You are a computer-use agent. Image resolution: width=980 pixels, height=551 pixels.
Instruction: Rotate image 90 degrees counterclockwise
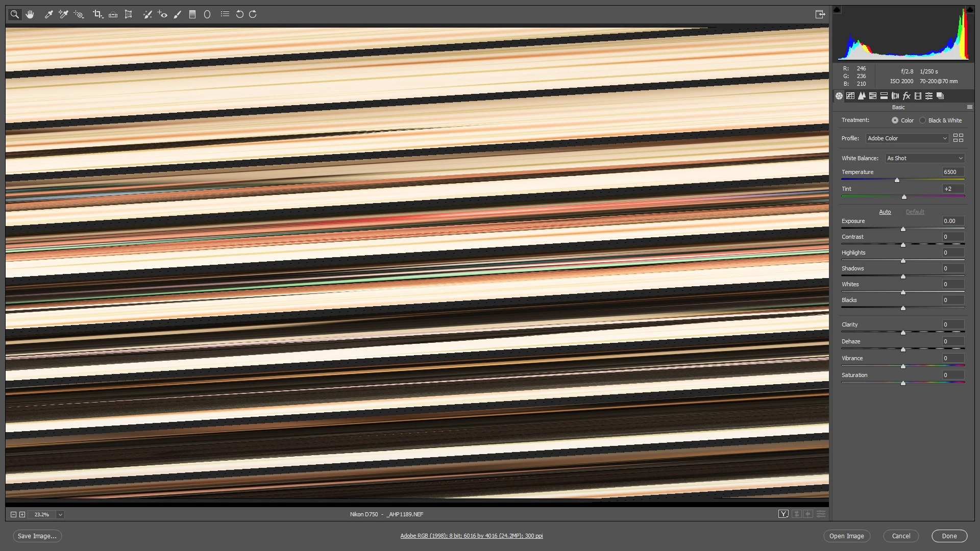[x=239, y=14]
